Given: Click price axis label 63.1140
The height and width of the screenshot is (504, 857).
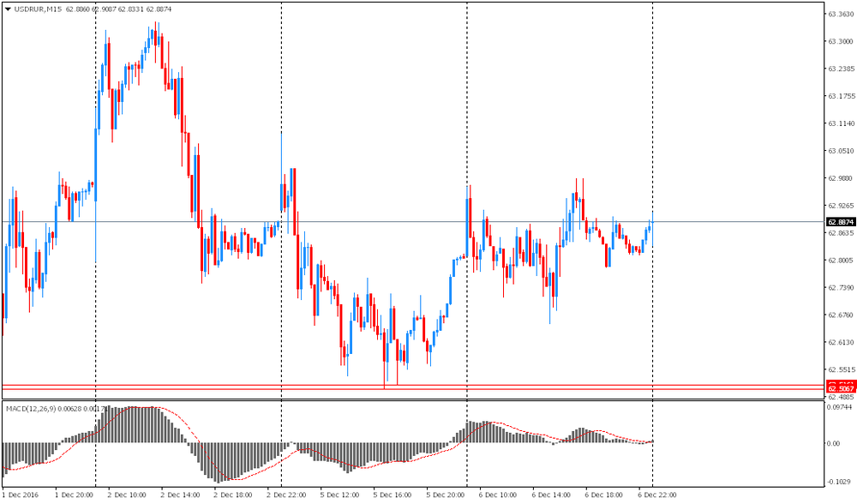Looking at the screenshot, I should 841,123.
